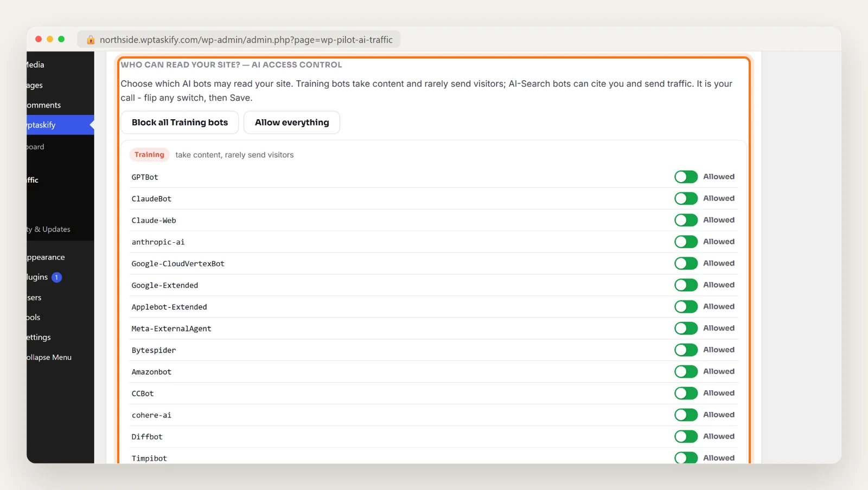The image size is (868, 490).
Task: Select the AI Traffic submenu item
Action: [33, 180]
